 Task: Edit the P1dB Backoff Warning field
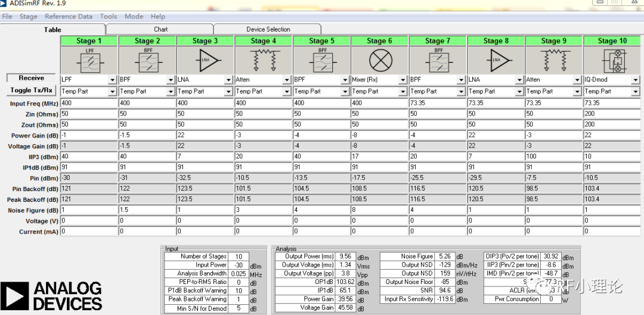coord(238,291)
